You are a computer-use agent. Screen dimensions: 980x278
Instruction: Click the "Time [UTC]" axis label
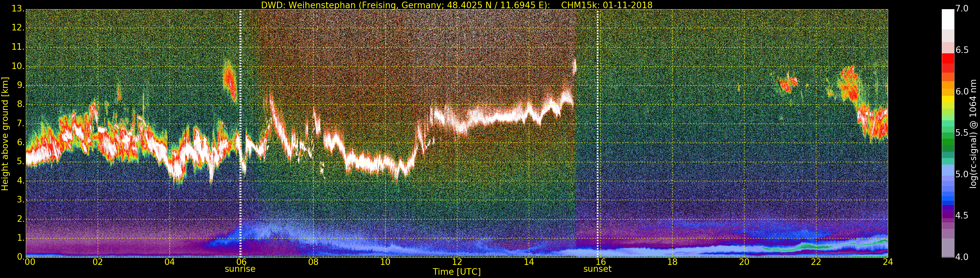[x=457, y=272]
